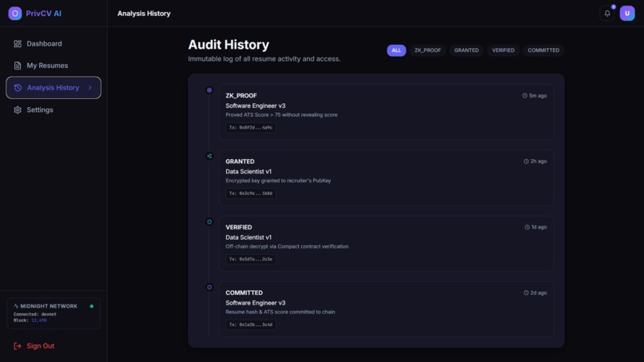
Task: Click the clock icon beside 1d ago
Action: (527, 227)
